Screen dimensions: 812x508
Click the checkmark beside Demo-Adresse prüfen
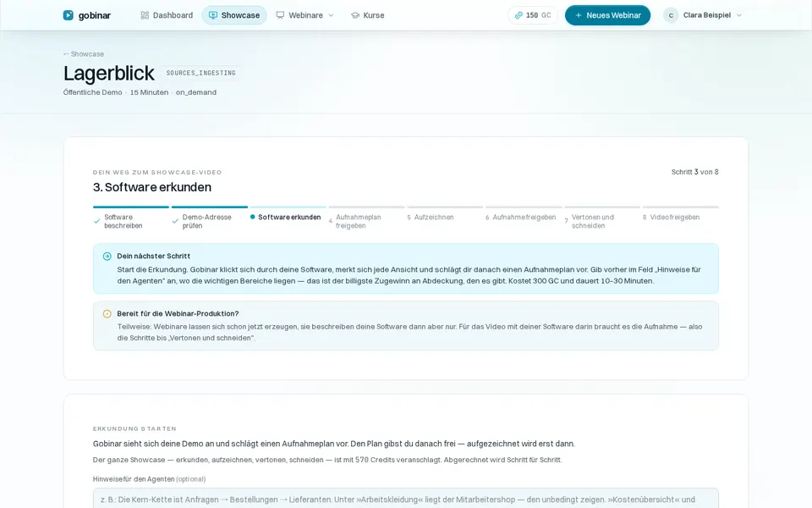pyautogui.click(x=175, y=221)
